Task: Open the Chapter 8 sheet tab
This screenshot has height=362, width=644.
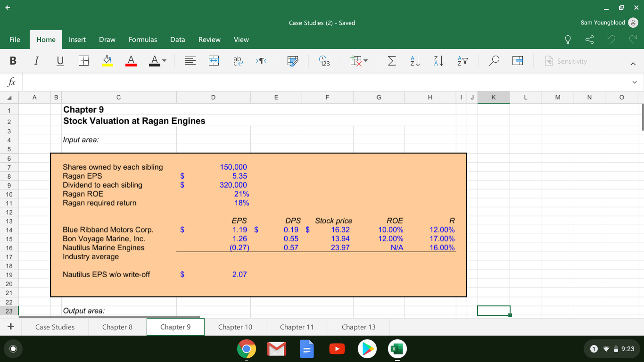Action: [x=117, y=327]
